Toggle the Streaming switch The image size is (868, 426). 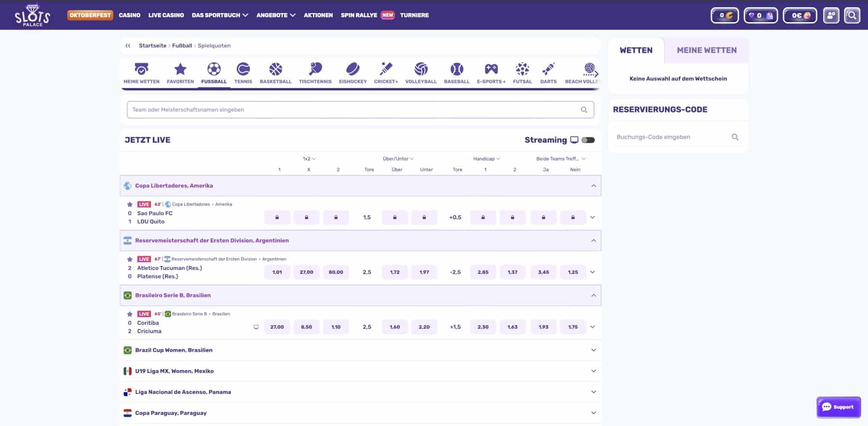coord(588,140)
